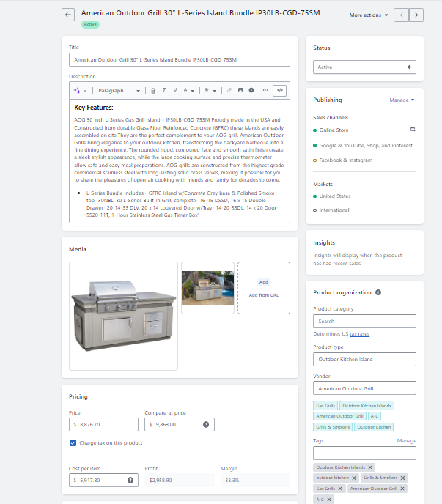442x504 pixels.
Task: Click the Vendor field
Action: pyautogui.click(x=364, y=388)
